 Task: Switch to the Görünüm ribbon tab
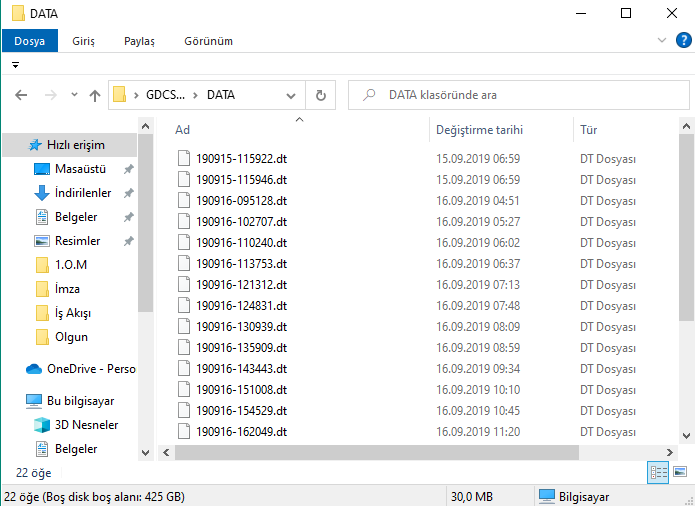208,41
